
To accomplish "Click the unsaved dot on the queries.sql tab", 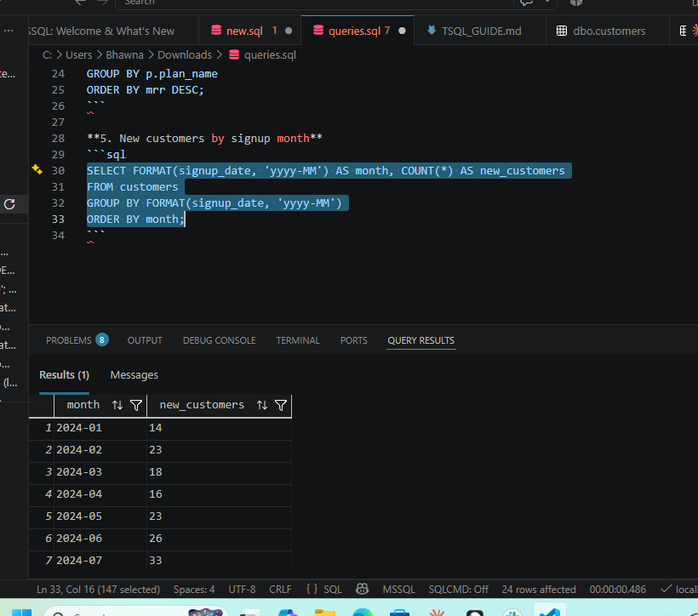I will click(402, 31).
